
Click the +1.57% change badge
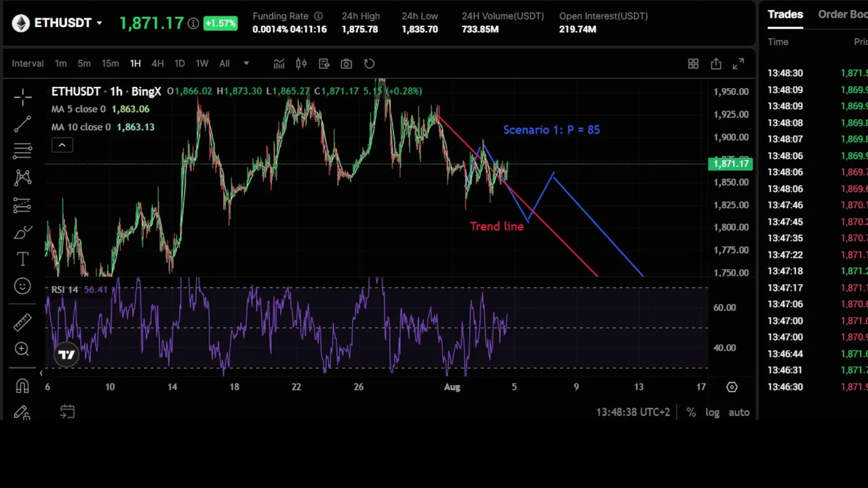pos(220,24)
